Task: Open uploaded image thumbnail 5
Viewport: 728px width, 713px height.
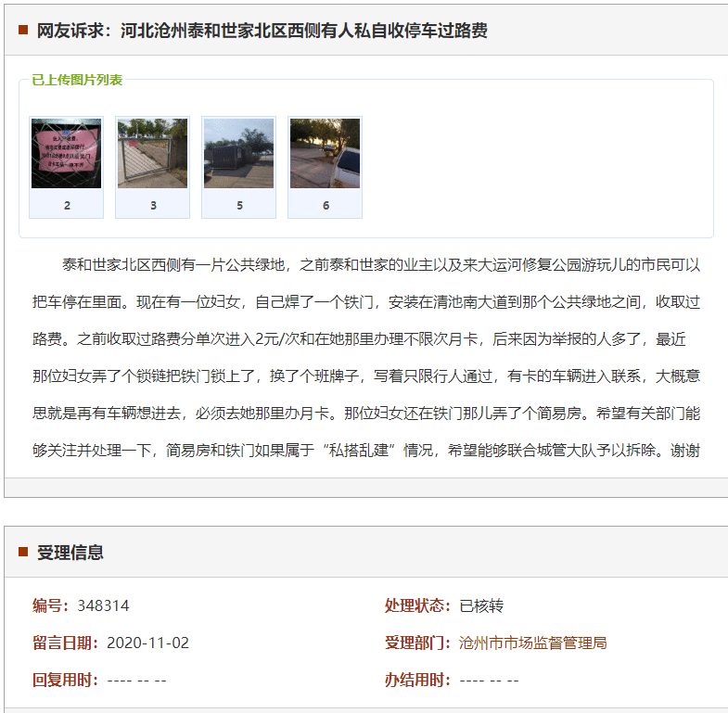Action: tap(238, 153)
